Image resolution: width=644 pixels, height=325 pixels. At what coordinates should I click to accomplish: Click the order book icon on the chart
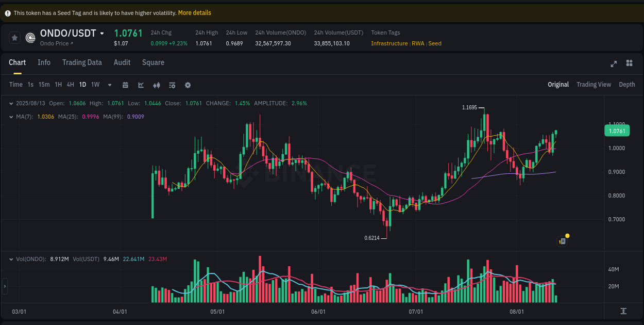(562, 241)
